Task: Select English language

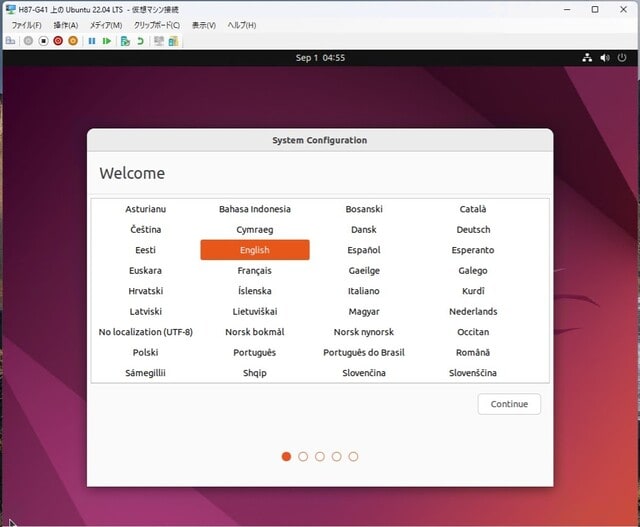Action: pyautogui.click(x=255, y=250)
